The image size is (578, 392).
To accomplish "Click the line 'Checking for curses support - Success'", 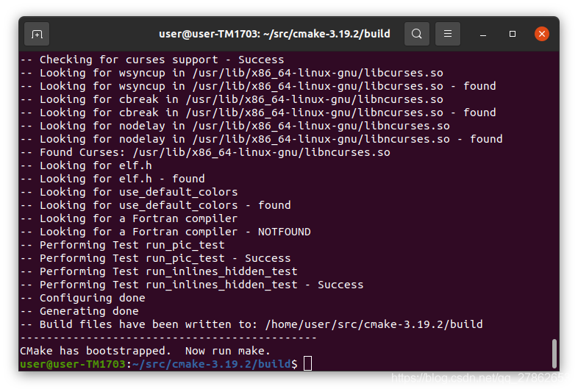I will coord(152,60).
